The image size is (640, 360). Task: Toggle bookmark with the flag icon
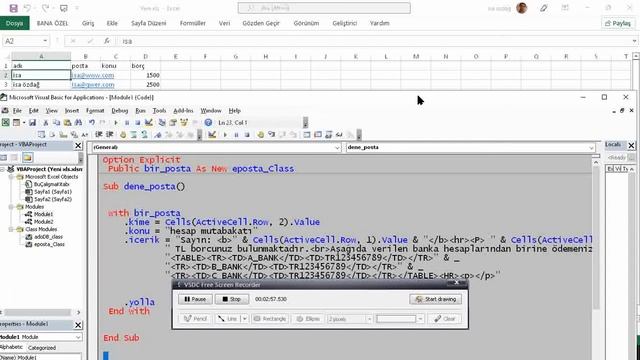tap(158, 134)
